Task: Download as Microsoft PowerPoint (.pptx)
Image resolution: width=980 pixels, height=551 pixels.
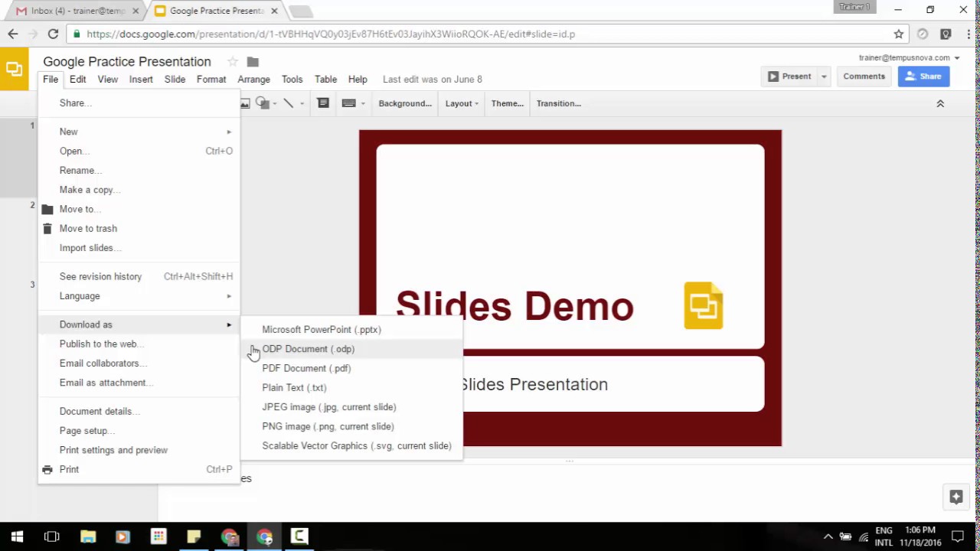Action: 352,330
